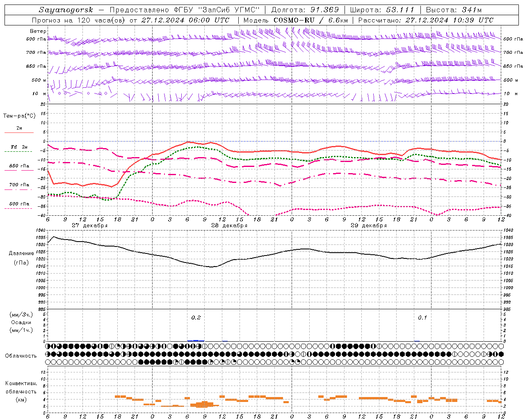Click the latitude value "Широта: 53.111"
The height and width of the screenshot is (420, 525).
[382, 10]
